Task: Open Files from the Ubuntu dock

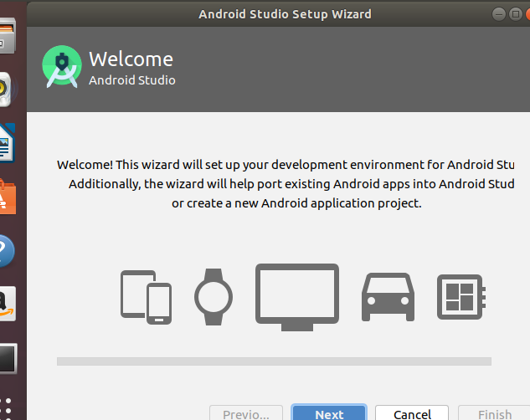Action: click(8, 36)
